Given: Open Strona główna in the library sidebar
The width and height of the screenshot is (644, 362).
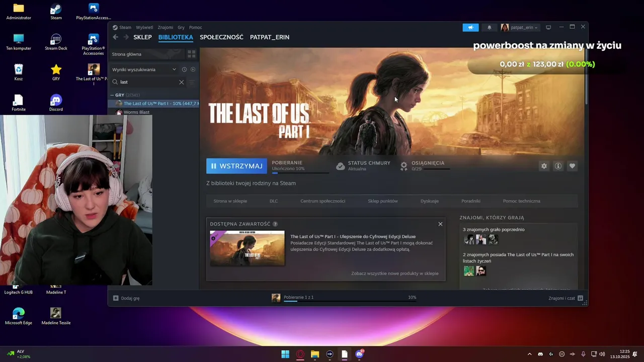Looking at the screenshot, I should [146, 54].
